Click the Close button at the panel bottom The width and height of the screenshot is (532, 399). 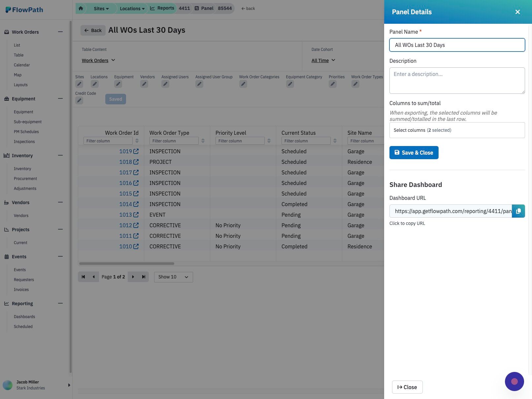pyautogui.click(x=407, y=387)
